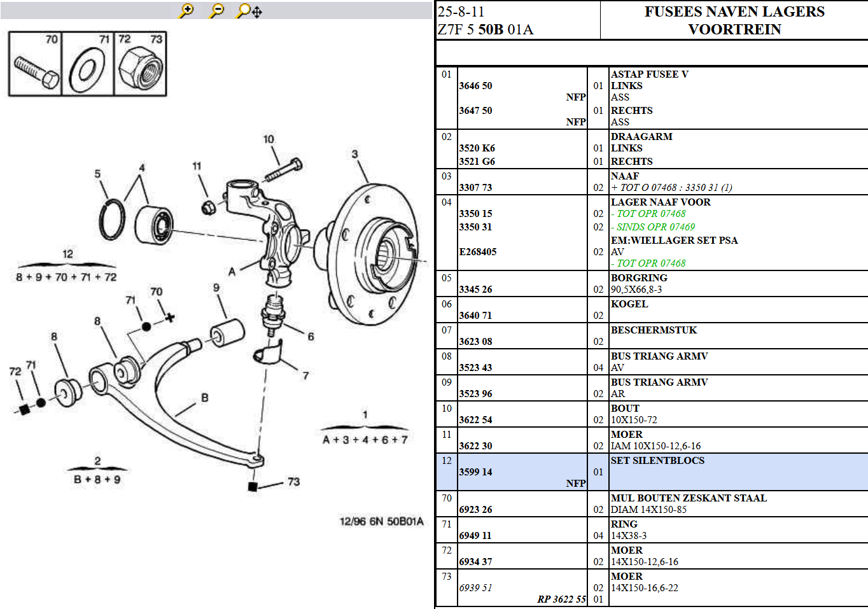Viewport: 868px width, 609px height.
Task: Open part number 3646 50
Action: tap(475, 86)
